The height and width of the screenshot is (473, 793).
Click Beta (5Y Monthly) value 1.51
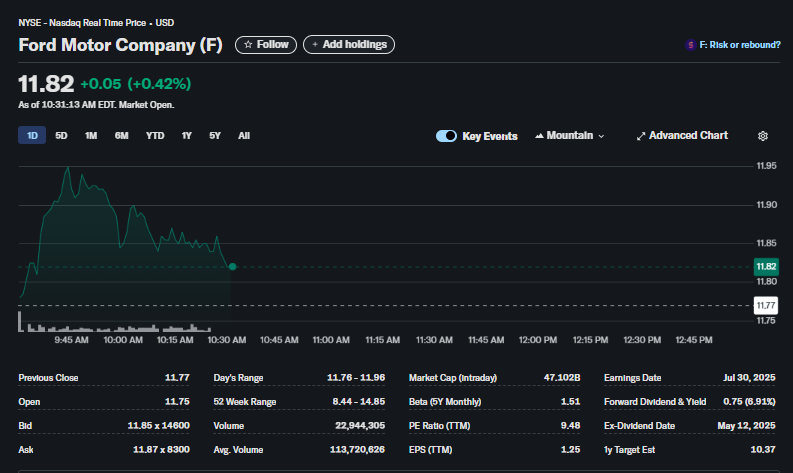coord(570,402)
